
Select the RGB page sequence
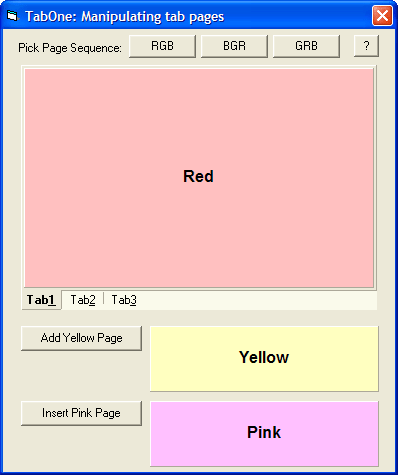pyautogui.click(x=162, y=46)
